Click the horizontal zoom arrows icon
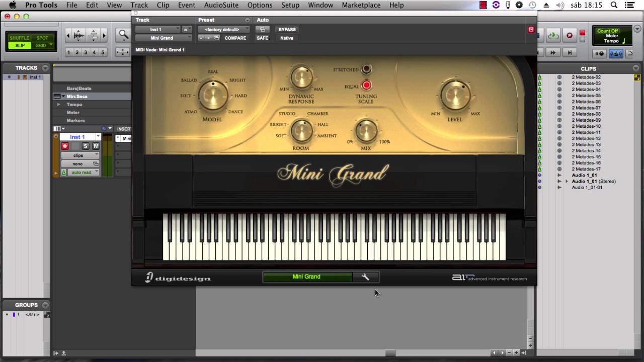Screen dimensions: 644x362 [123, 52]
